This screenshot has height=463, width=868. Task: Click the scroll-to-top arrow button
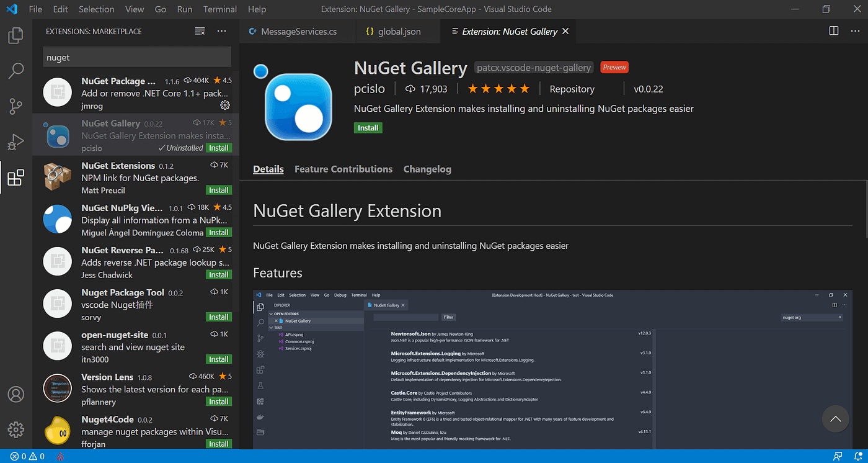pyautogui.click(x=835, y=419)
